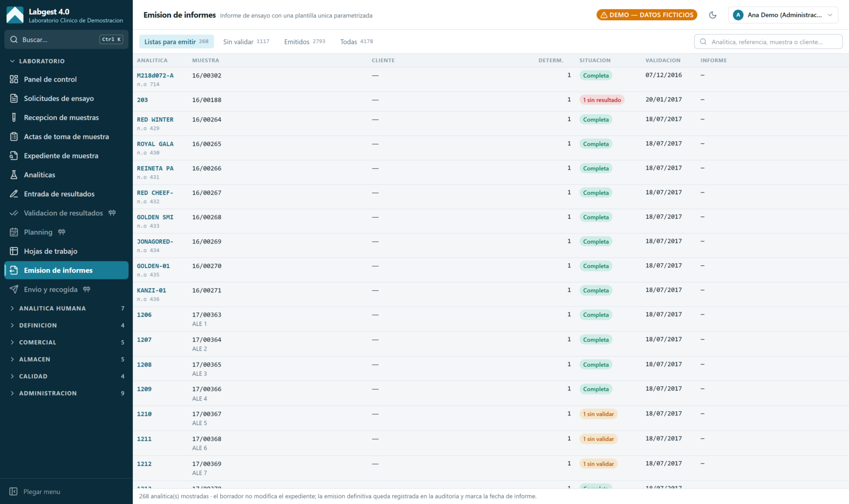Expand the CALIDAD section
Viewport: 849px width, 504px height.
66,376
